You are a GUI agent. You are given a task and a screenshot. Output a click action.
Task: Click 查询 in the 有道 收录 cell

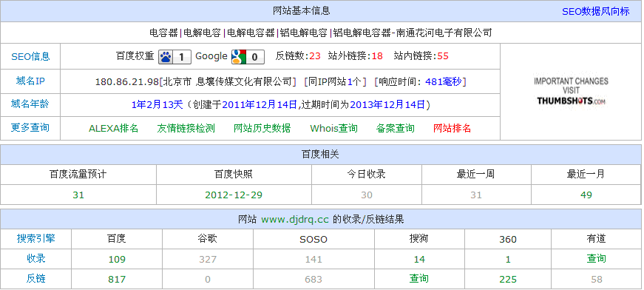click(597, 258)
